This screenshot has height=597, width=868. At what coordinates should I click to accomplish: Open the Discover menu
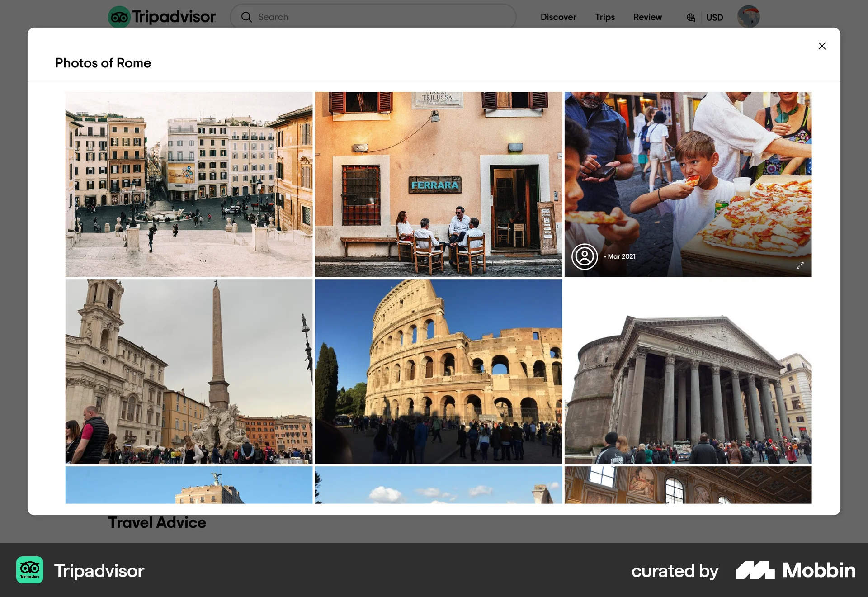(558, 17)
